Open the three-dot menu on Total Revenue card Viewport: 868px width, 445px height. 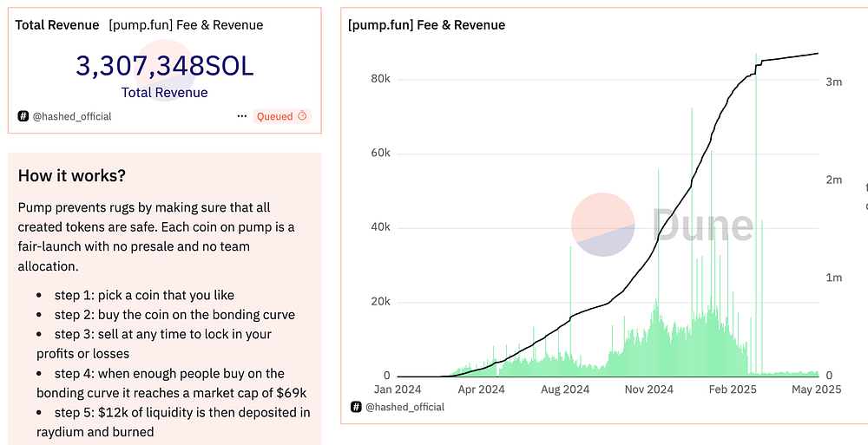[241, 116]
